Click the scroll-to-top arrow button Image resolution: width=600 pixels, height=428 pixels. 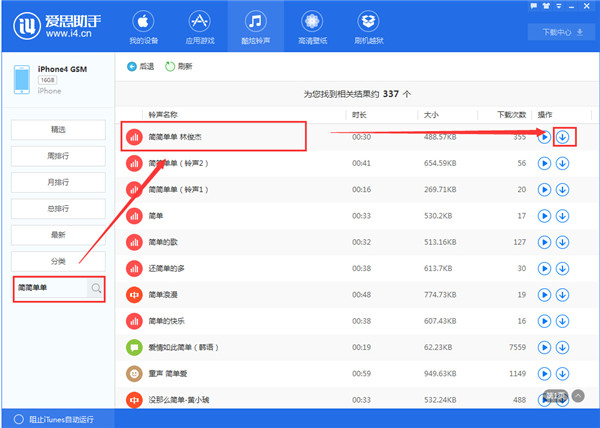(578, 395)
